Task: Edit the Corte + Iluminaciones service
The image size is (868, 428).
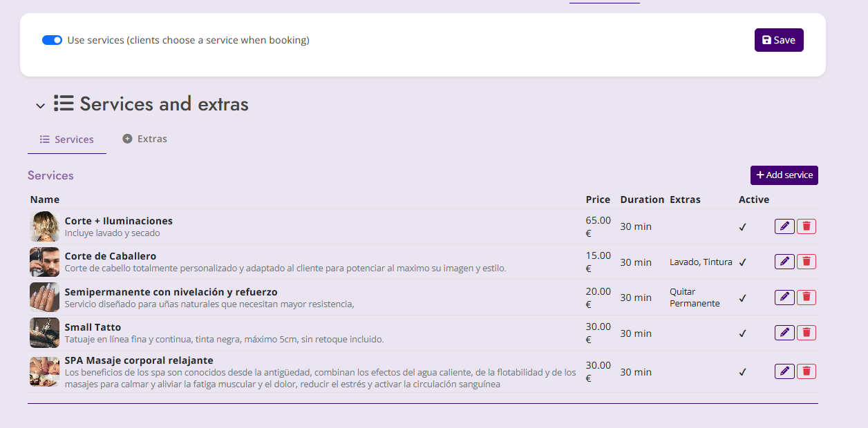Action: [784, 226]
